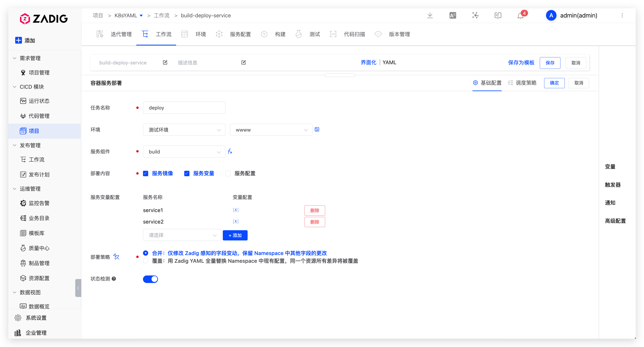Collapse the 运维管理 sidebar group

15,189
